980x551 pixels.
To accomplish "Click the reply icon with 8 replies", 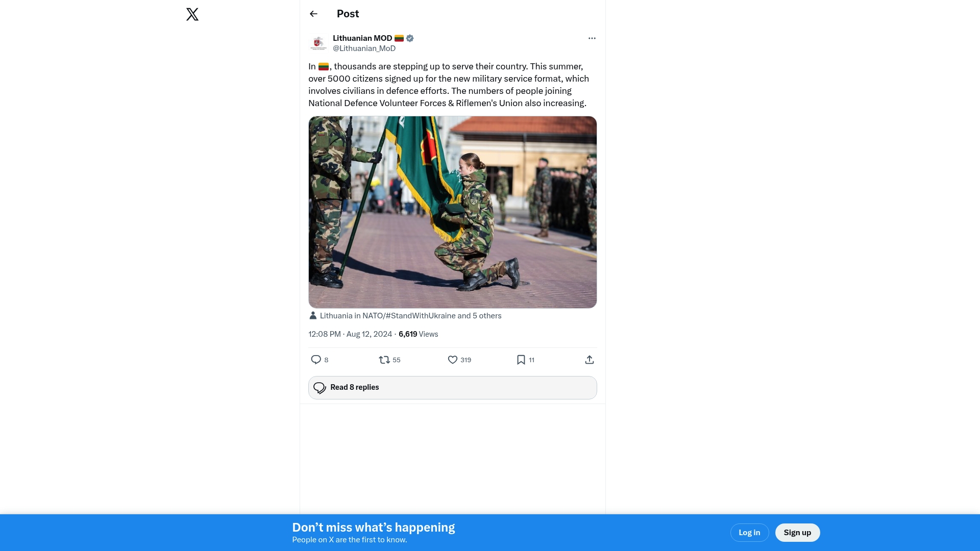I will 316,360.
